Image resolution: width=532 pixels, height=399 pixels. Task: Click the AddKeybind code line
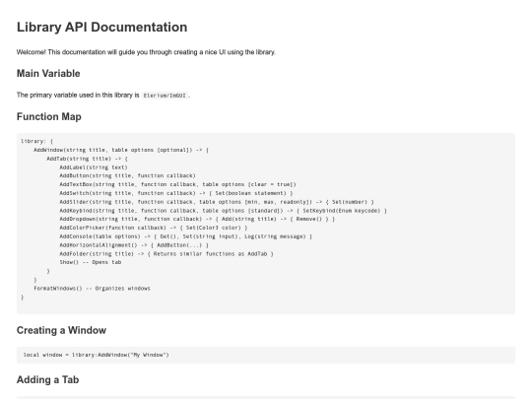223,211
